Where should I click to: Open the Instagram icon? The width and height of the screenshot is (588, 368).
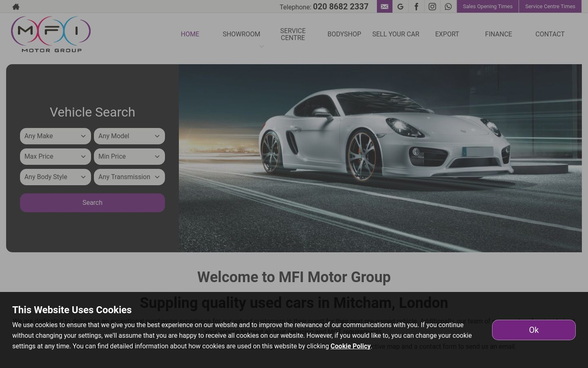(x=432, y=7)
